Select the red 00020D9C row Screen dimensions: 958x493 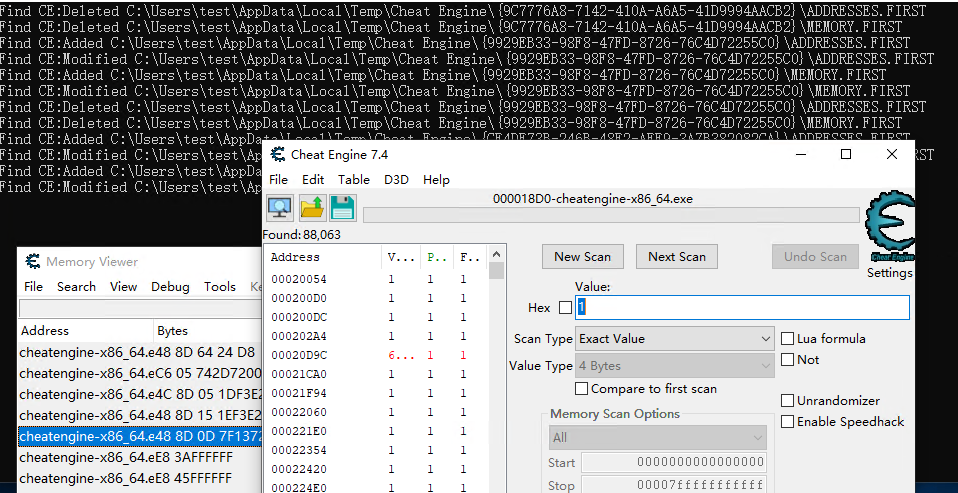click(376, 355)
